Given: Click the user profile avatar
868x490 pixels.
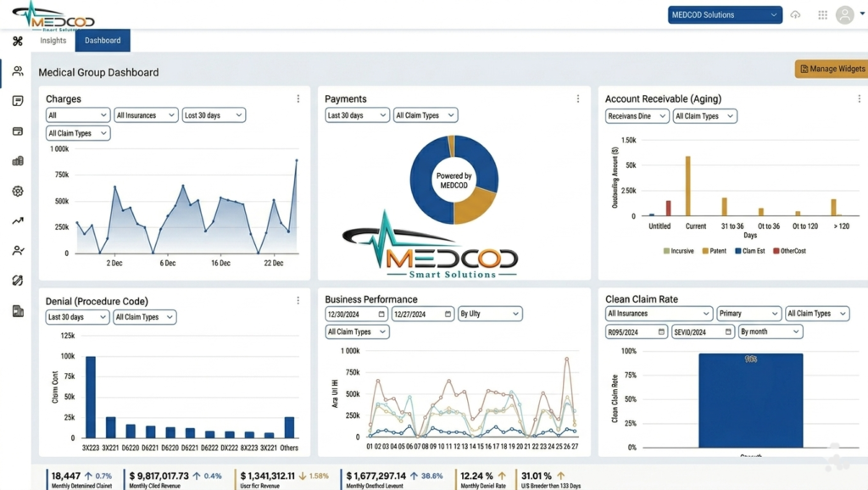Looking at the screenshot, I should tap(844, 14).
